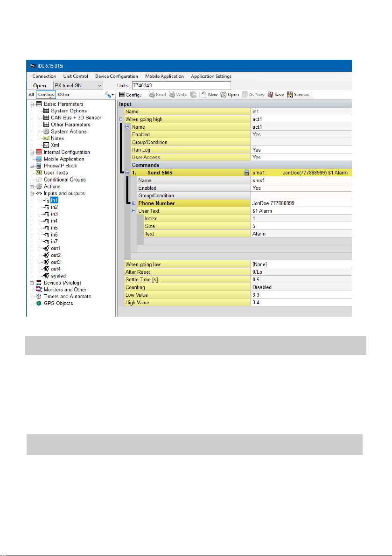Collapse the When going high property

coord(120,119)
